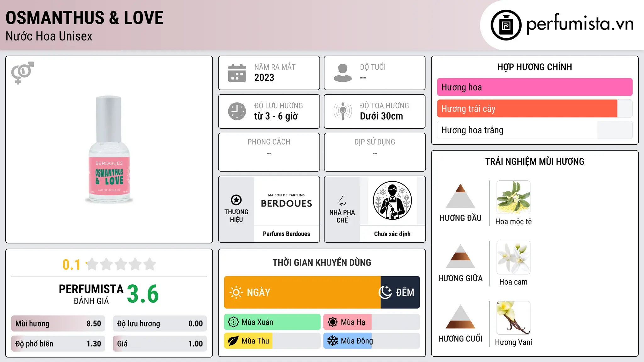Open the Osmanthus & Love bottle image

click(109, 150)
